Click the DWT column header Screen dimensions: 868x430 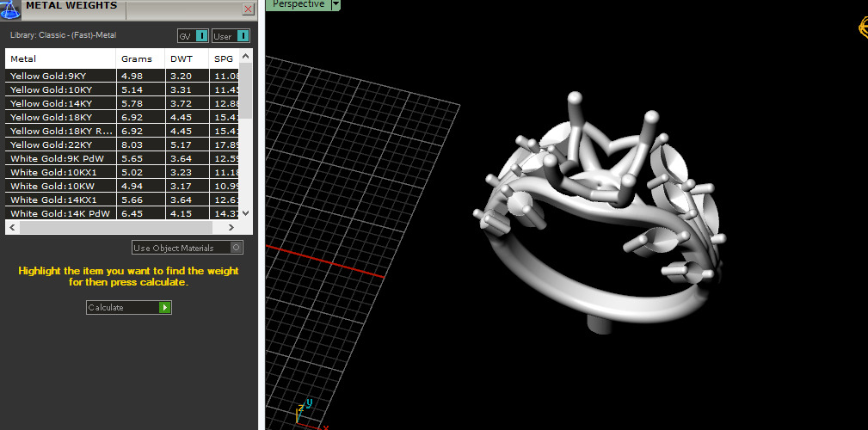(x=188, y=58)
